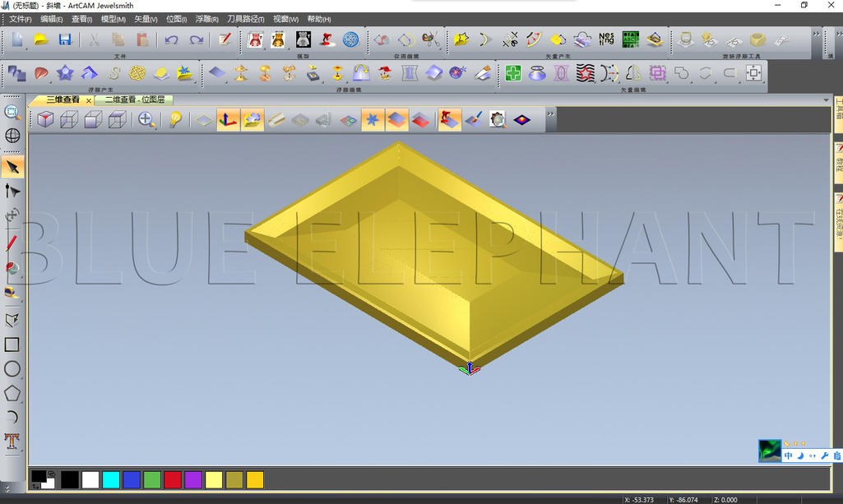Click the 中 input method indicator
This screenshot has width=843, height=504.
(788, 455)
